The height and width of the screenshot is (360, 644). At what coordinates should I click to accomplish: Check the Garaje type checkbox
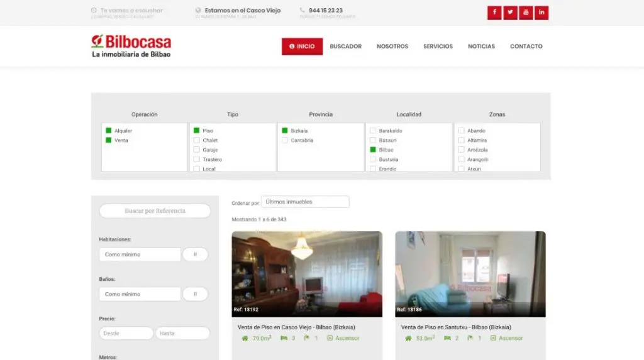(x=196, y=150)
